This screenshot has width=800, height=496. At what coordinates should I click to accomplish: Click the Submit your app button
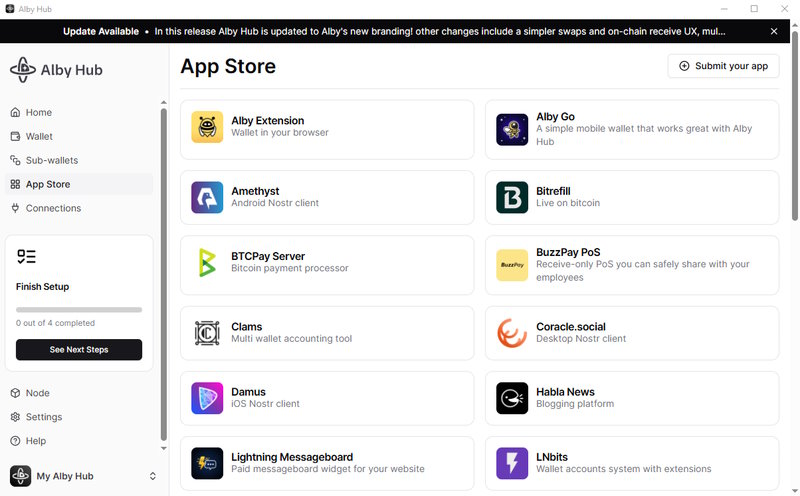pyautogui.click(x=723, y=66)
